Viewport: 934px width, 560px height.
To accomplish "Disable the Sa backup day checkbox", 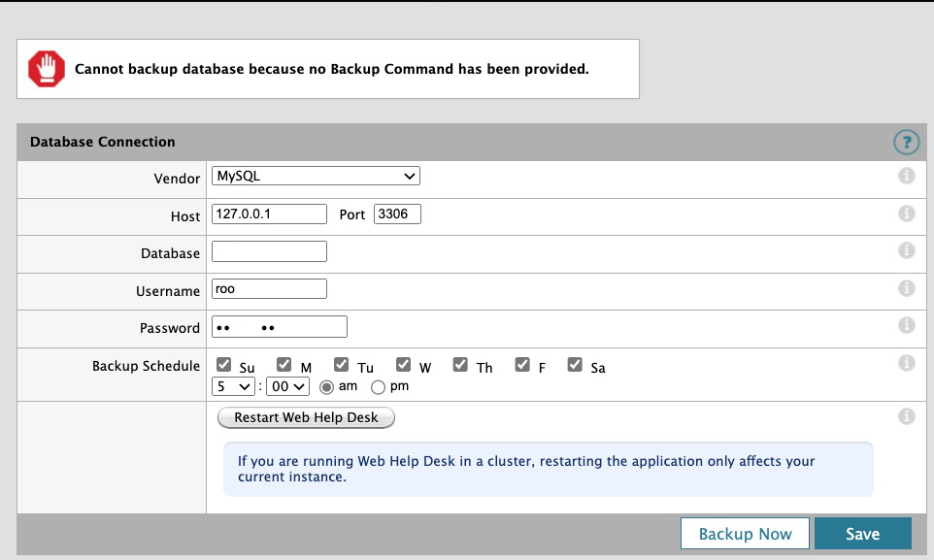I will 575,366.
